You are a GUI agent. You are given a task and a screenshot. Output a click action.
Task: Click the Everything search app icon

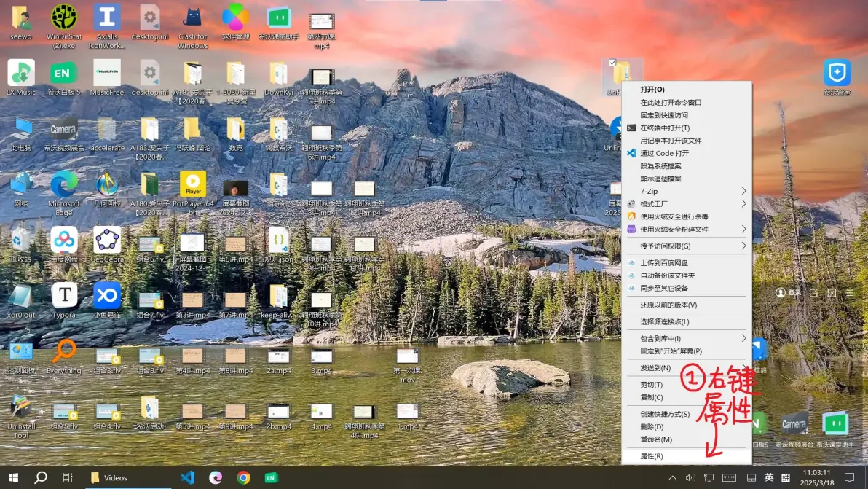click(64, 351)
